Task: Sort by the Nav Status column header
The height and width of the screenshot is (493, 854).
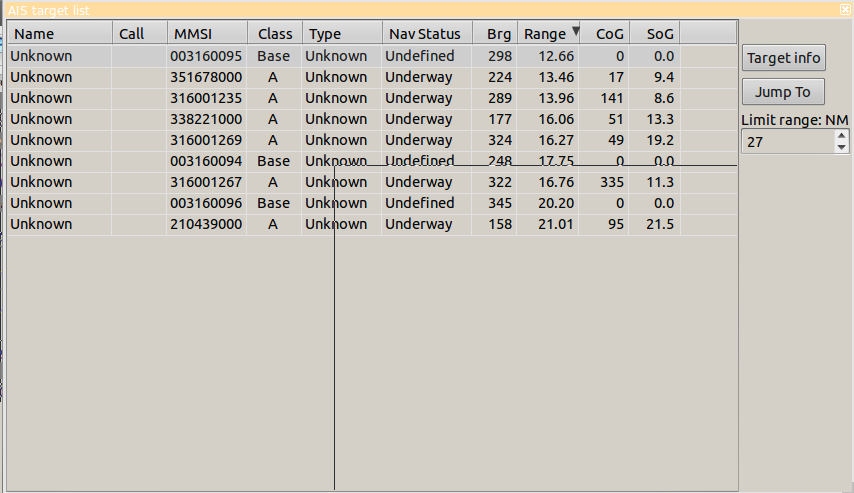Action: click(426, 34)
